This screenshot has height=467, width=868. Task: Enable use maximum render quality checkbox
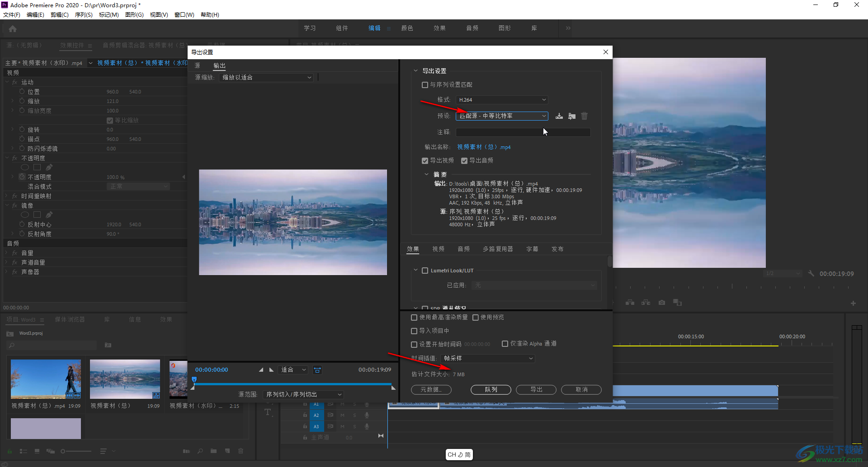tap(414, 318)
